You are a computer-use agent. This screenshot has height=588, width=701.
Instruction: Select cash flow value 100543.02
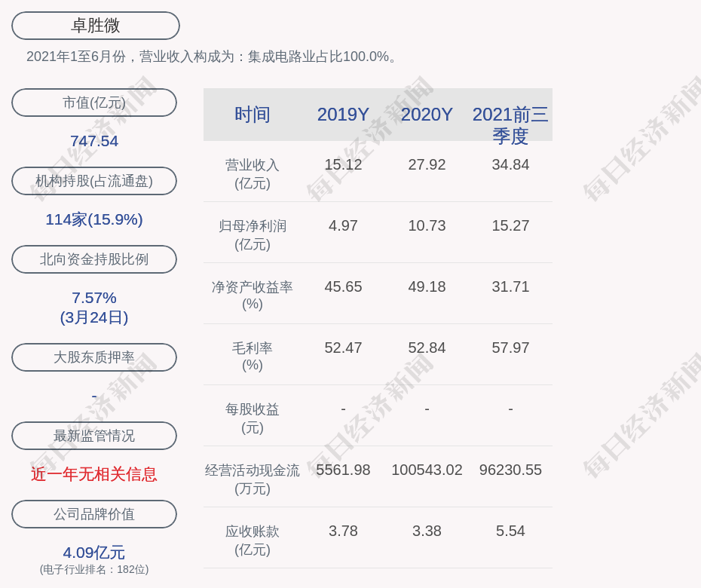[427, 470]
